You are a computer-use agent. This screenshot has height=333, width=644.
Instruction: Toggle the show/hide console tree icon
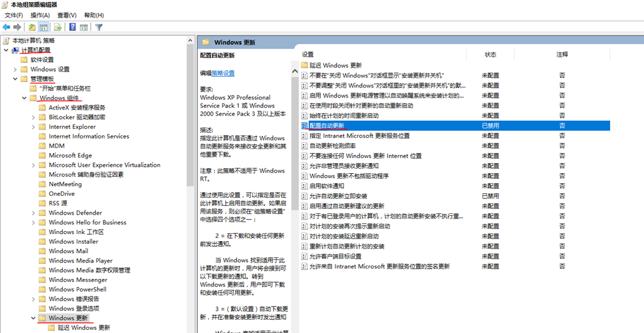(x=43, y=27)
